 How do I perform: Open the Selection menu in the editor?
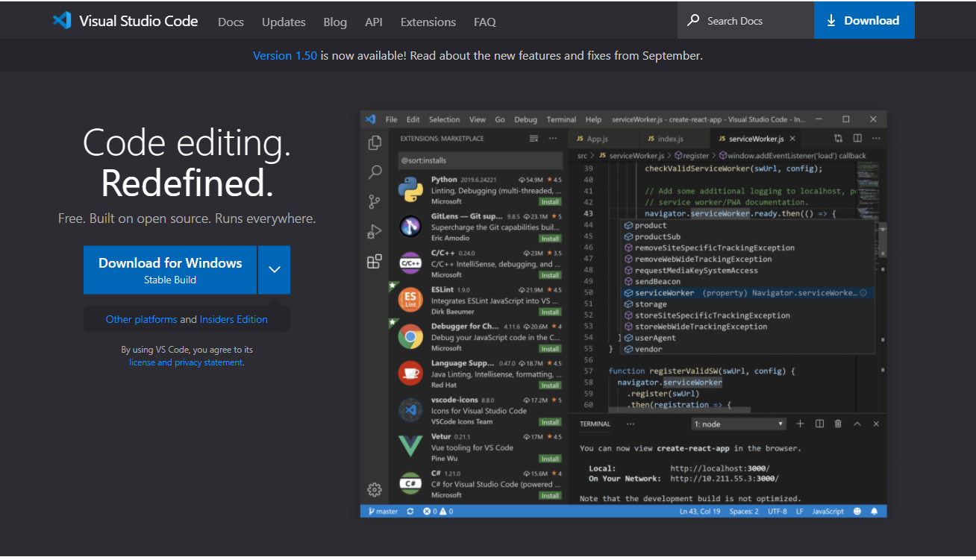[x=444, y=119]
